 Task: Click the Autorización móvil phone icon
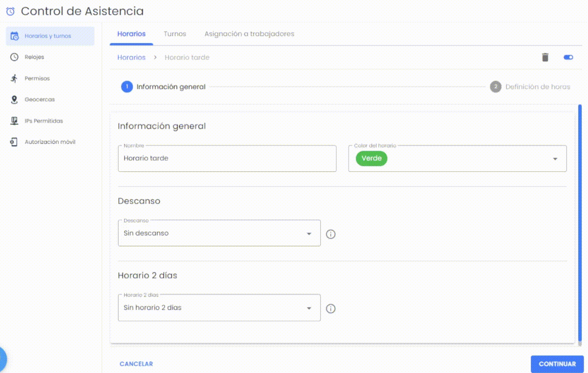coord(14,142)
